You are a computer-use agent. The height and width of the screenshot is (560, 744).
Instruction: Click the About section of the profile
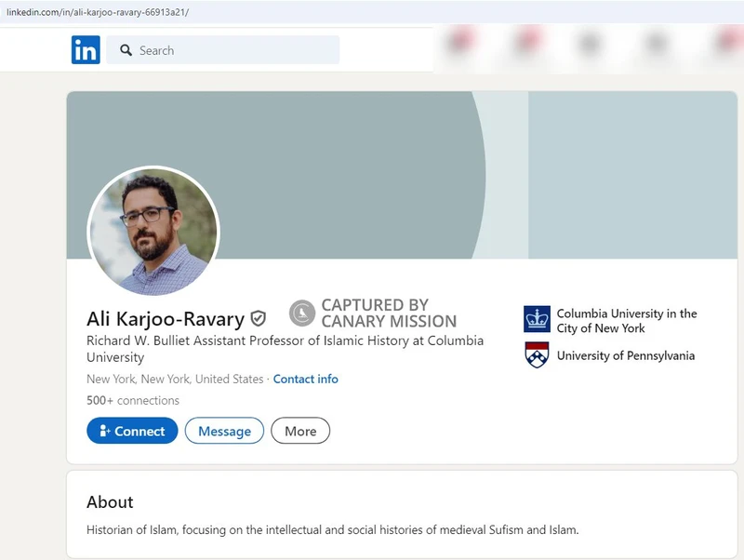click(110, 502)
